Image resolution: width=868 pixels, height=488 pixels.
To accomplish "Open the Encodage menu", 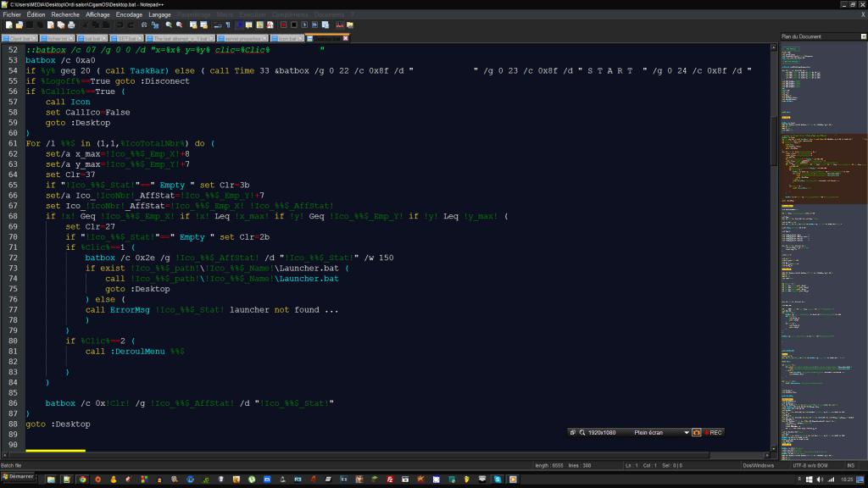I will pos(129,15).
